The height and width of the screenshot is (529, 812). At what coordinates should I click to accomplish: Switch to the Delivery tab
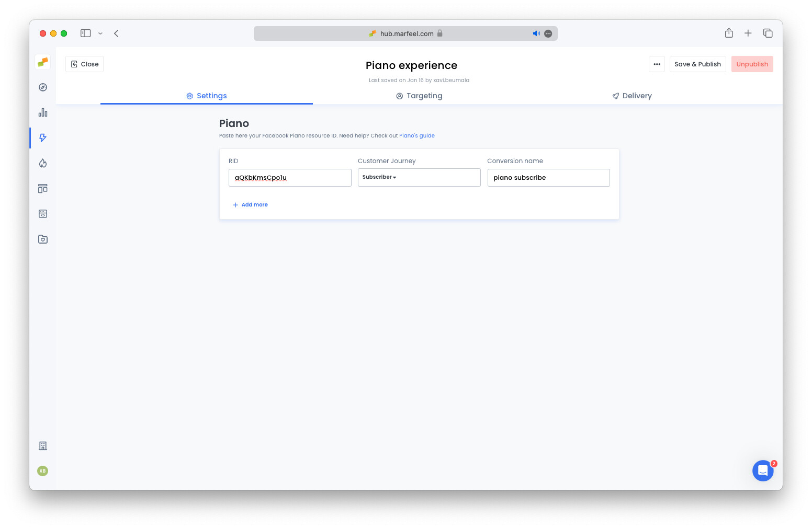(631, 96)
